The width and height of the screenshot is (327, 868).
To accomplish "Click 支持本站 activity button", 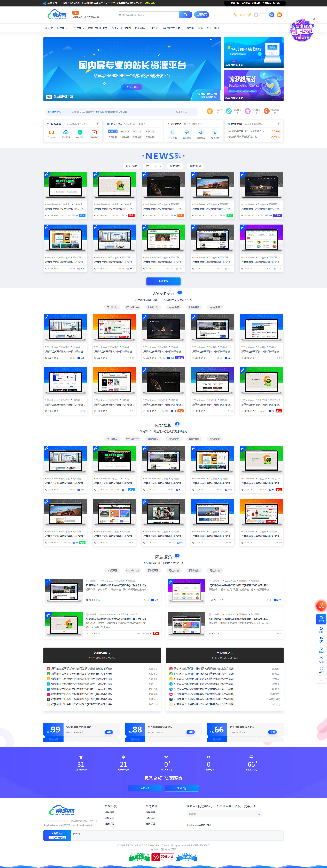I will [x=275, y=137].
